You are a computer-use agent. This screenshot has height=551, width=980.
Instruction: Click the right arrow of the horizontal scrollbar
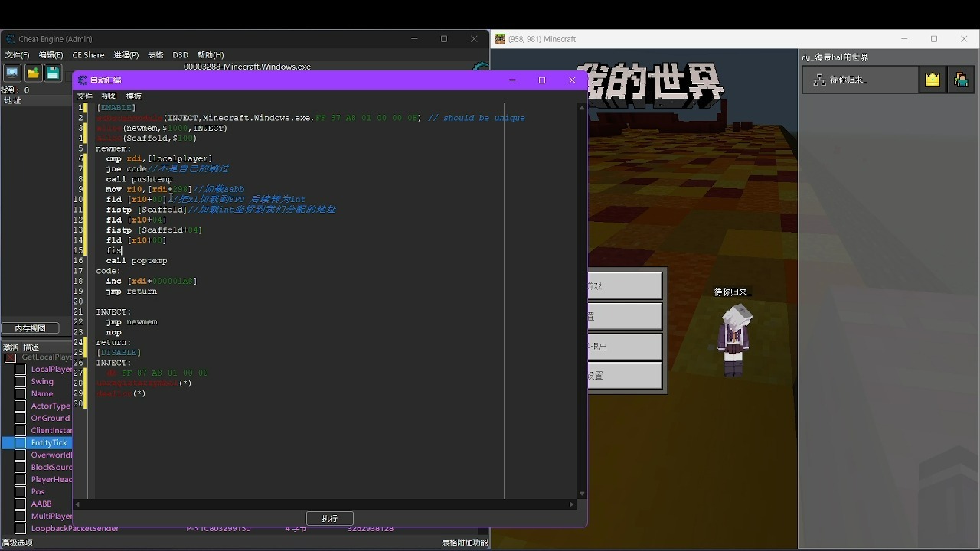[x=571, y=504]
